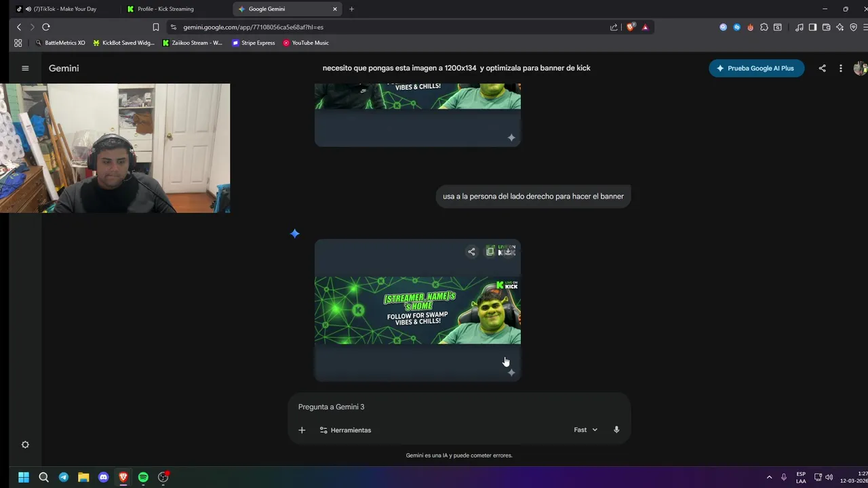This screenshot has height=488, width=868.
Task: Open Zaiikoo Stream bookmark
Action: 193,43
